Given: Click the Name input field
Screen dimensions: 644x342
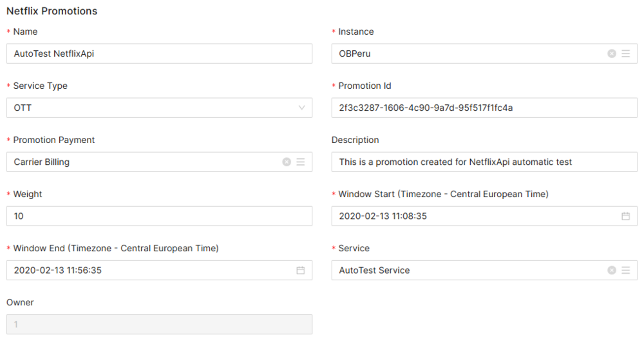Looking at the screenshot, I should coord(158,53).
